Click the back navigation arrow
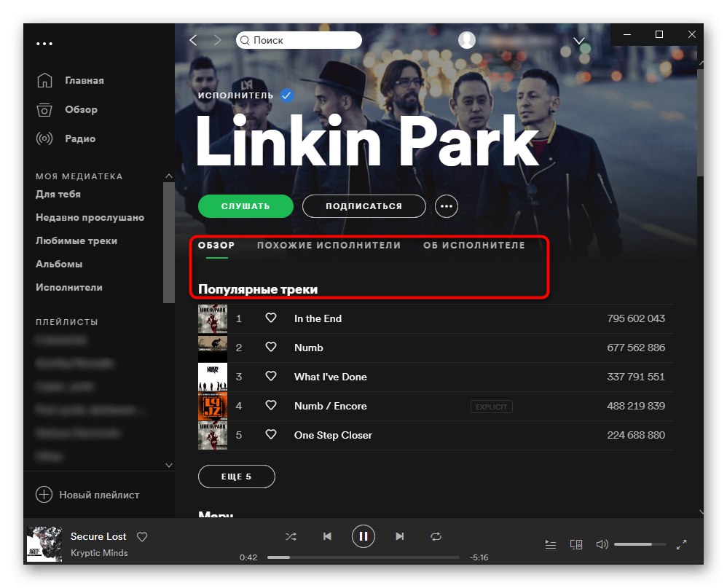The height and width of the screenshot is (588, 727). [x=193, y=40]
